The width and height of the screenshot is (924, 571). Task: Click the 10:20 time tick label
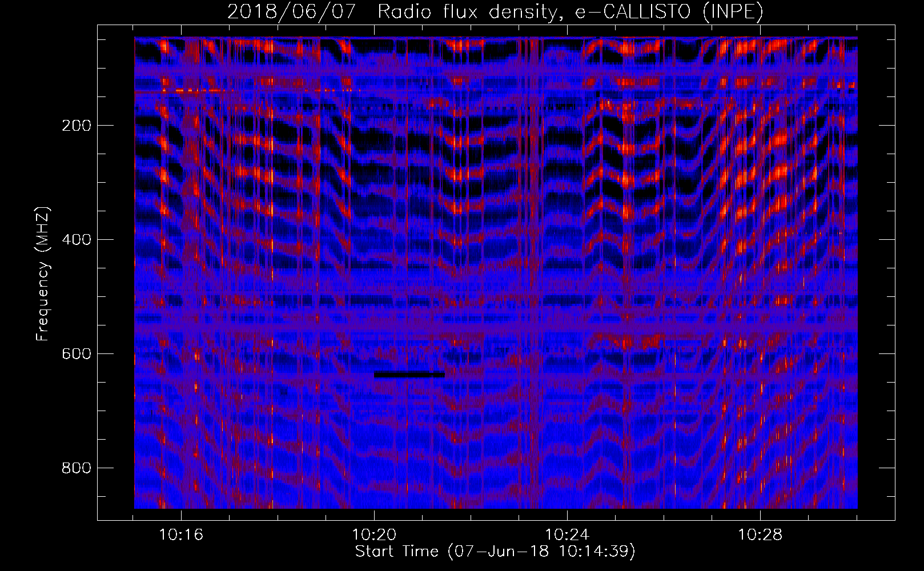[374, 535]
